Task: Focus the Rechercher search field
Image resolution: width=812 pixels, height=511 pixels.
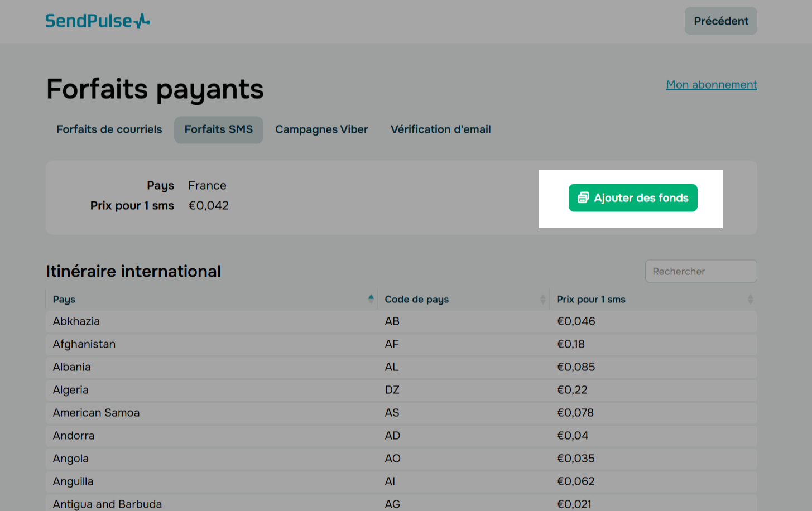Action: 700,272
